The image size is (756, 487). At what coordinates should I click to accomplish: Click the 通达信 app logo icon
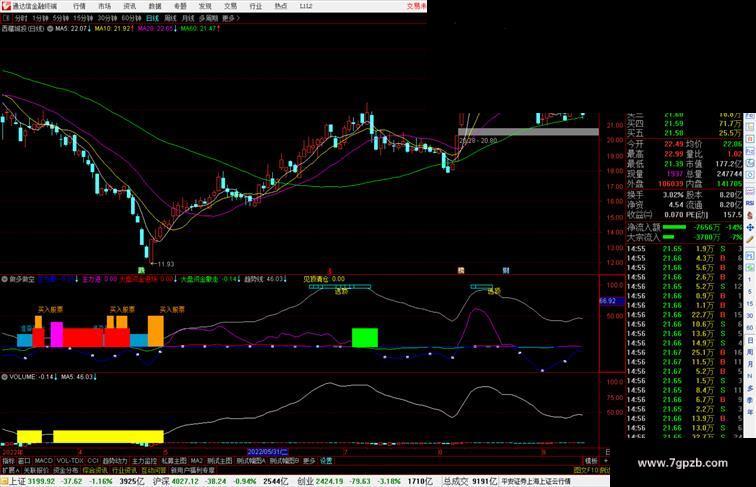point(6,6)
